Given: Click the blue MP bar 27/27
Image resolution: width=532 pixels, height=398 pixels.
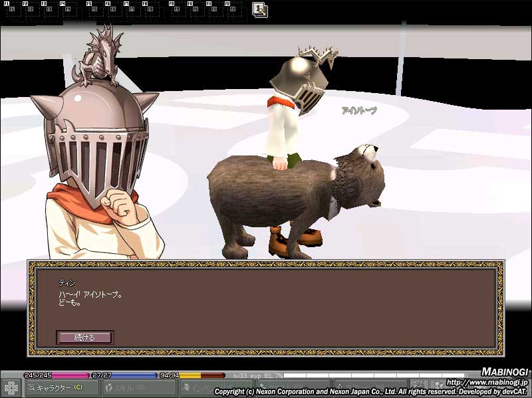Looking at the screenshot, I should click(124, 375).
